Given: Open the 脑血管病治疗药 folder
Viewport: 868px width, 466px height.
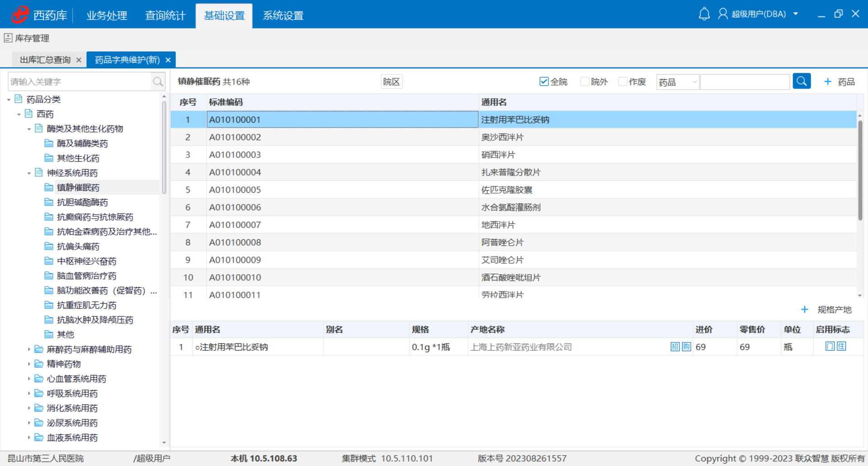Looking at the screenshot, I should [86, 276].
